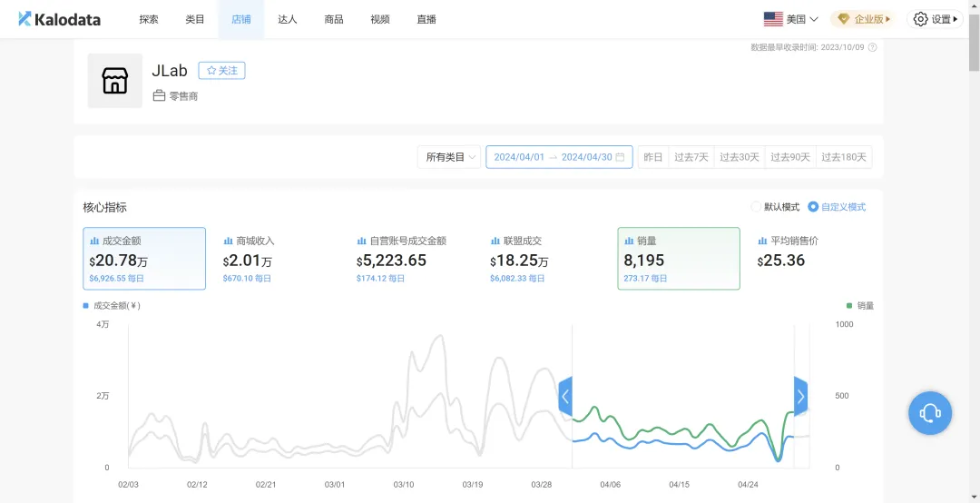This screenshot has height=503, width=980.
Task: Click the bar-chart icon beside 自营账号成交金额
Action: [x=361, y=241]
